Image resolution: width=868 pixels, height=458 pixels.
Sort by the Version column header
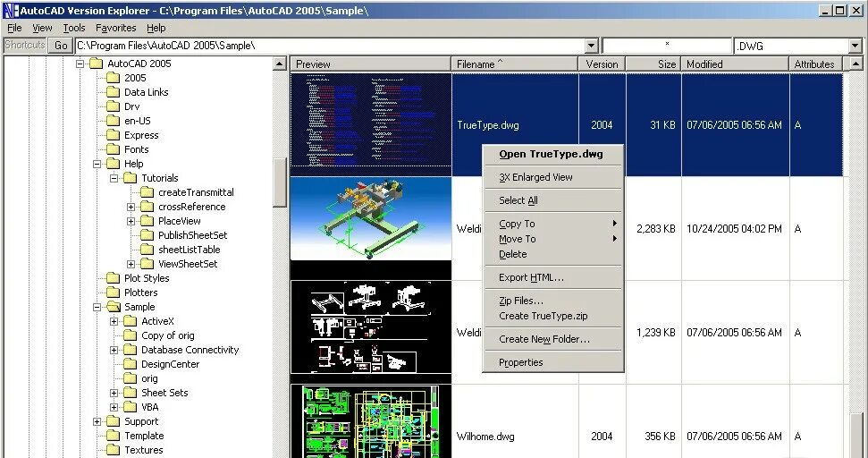click(x=603, y=64)
